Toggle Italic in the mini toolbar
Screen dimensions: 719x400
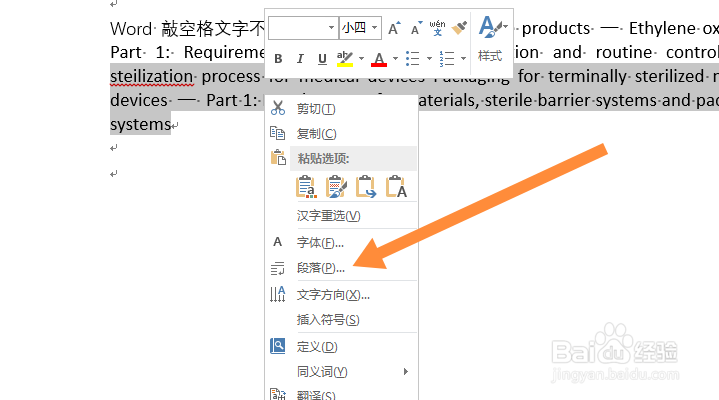tap(300, 59)
